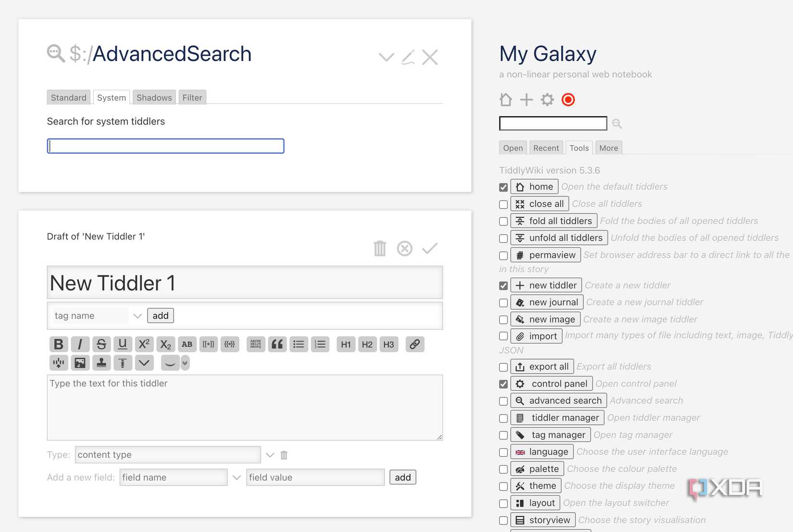Select the blockquote tool in the editor

click(x=277, y=344)
